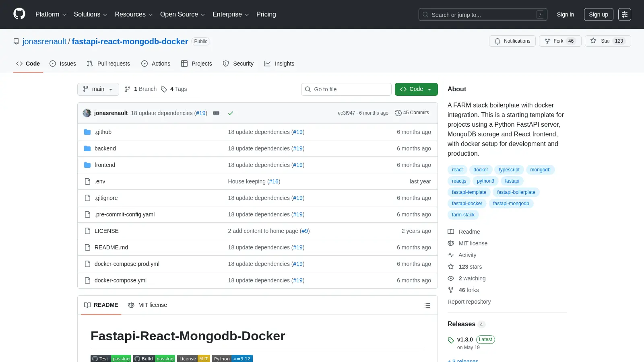This screenshot has width=644, height=362.
Task: View the 1 Branch list
Action: (x=140, y=89)
